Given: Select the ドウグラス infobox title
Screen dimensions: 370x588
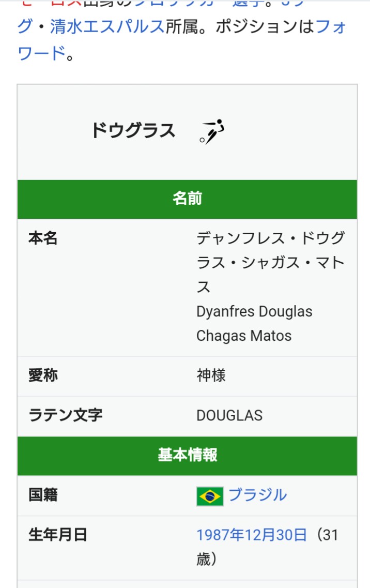Looking at the screenshot, I should tap(133, 131).
